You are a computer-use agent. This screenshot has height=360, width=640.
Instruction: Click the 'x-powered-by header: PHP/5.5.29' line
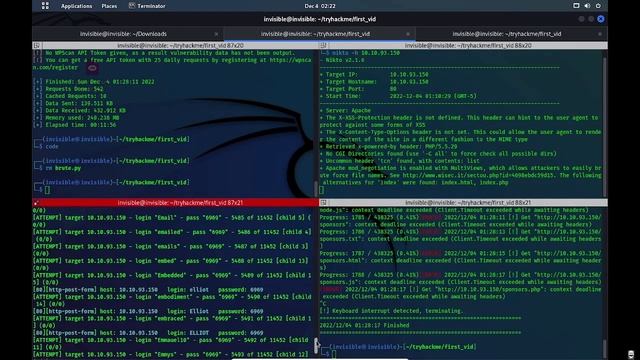(x=389, y=146)
